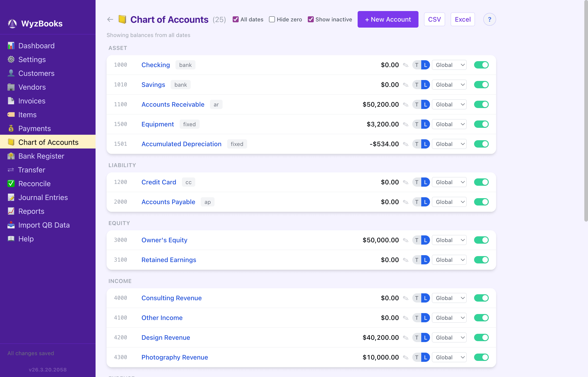
Task: Open Settings from the sidebar
Action: tap(32, 60)
